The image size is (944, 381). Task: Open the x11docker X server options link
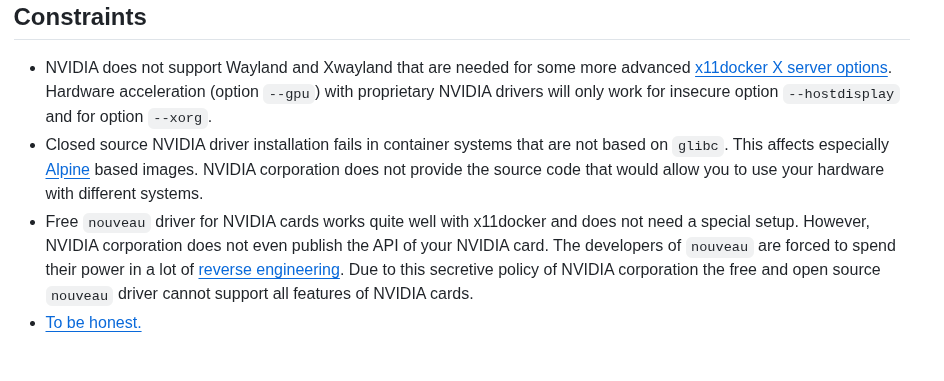(x=791, y=67)
